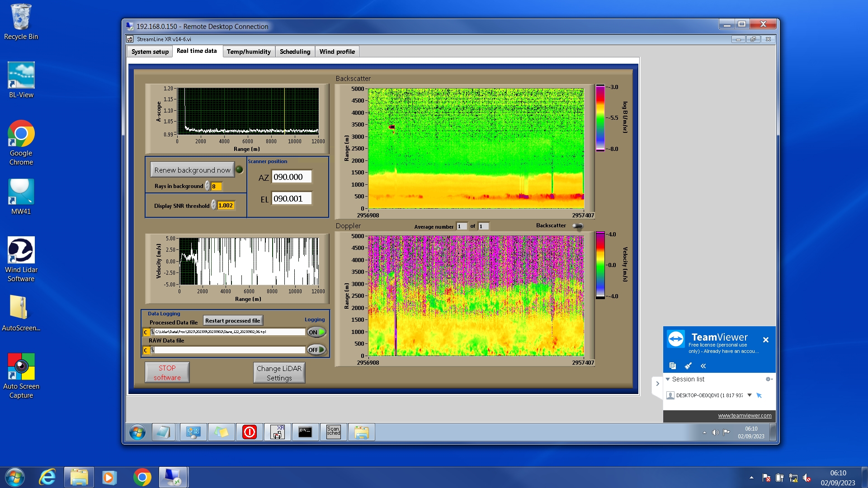The height and width of the screenshot is (488, 868).
Task: Click the TeamViewer brush whiteboard icon
Action: pos(688,366)
